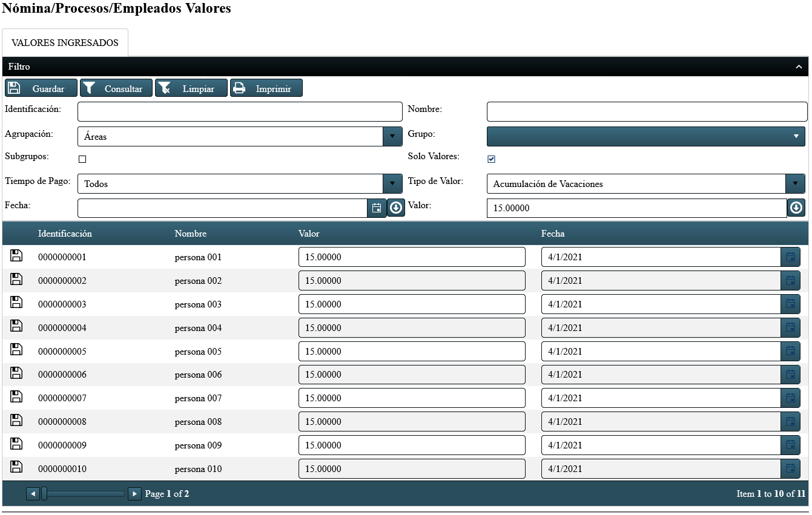Click the name cell persona 004

[199, 328]
